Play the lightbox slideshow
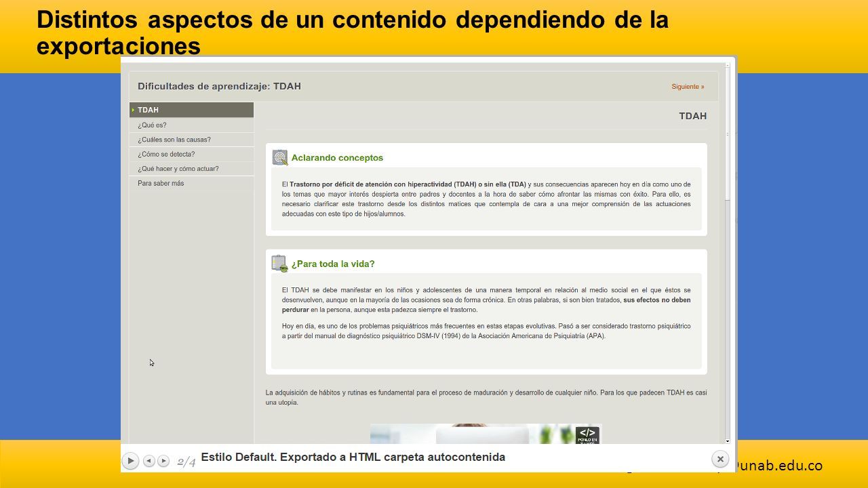The width and height of the screenshot is (868, 488). [130, 461]
